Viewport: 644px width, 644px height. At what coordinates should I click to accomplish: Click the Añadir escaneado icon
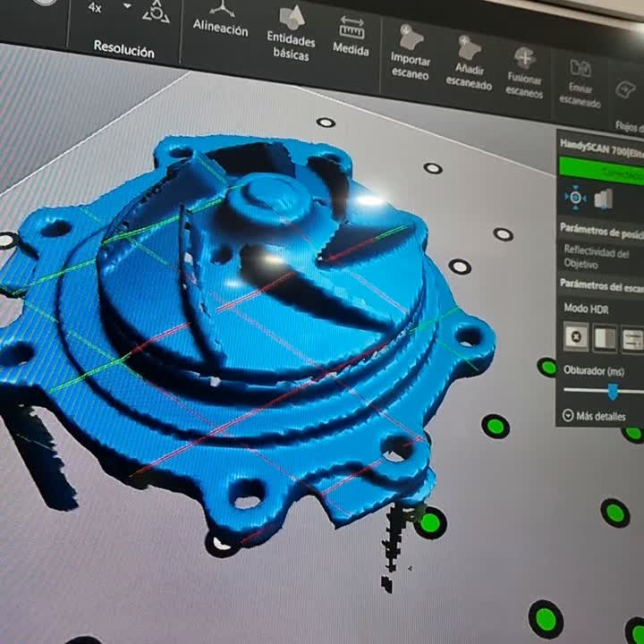469,62
